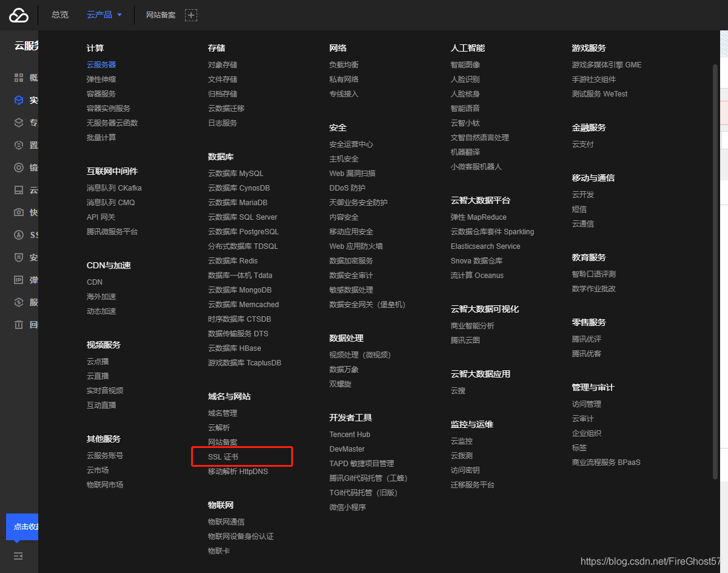This screenshot has width=728, height=573.
Task: Open 云数据库 Redis
Action: [x=233, y=260]
